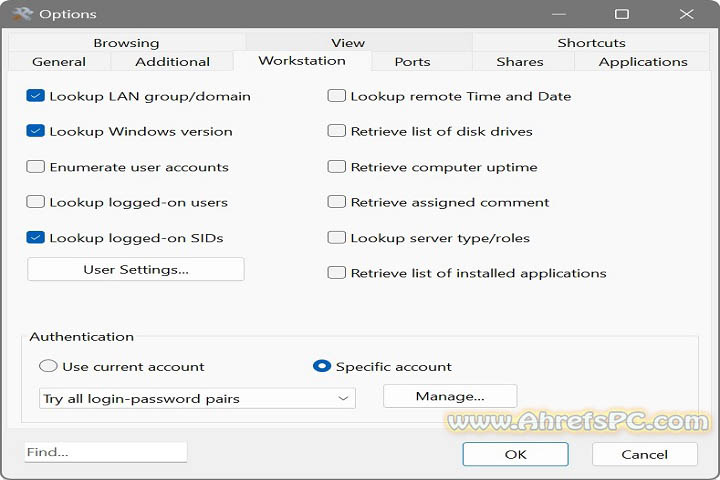Viewport: 720px width, 480px height.
Task: Click the Manage... button
Action: click(x=450, y=396)
